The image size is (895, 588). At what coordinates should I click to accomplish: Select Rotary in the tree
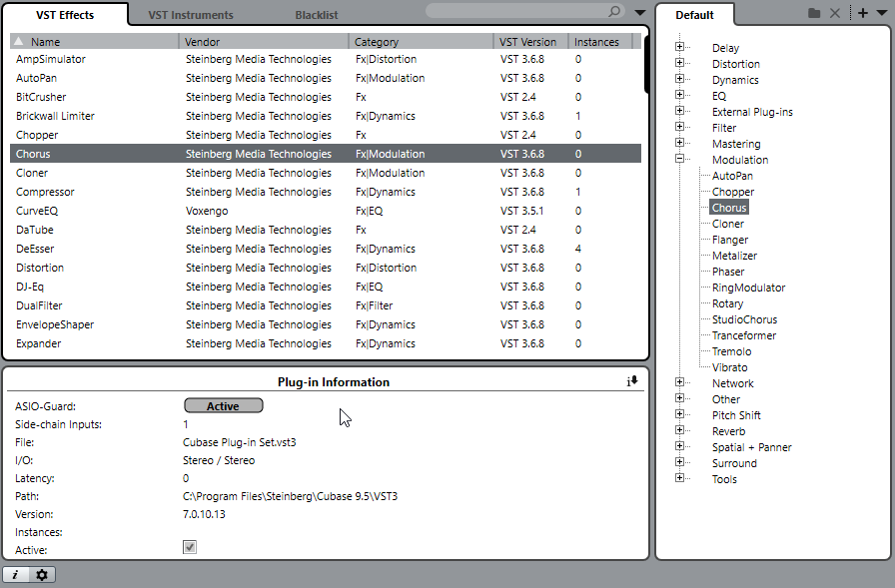tap(728, 303)
